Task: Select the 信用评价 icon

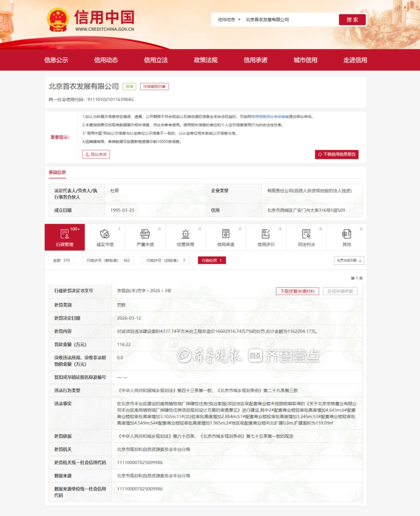Action: (x=266, y=234)
